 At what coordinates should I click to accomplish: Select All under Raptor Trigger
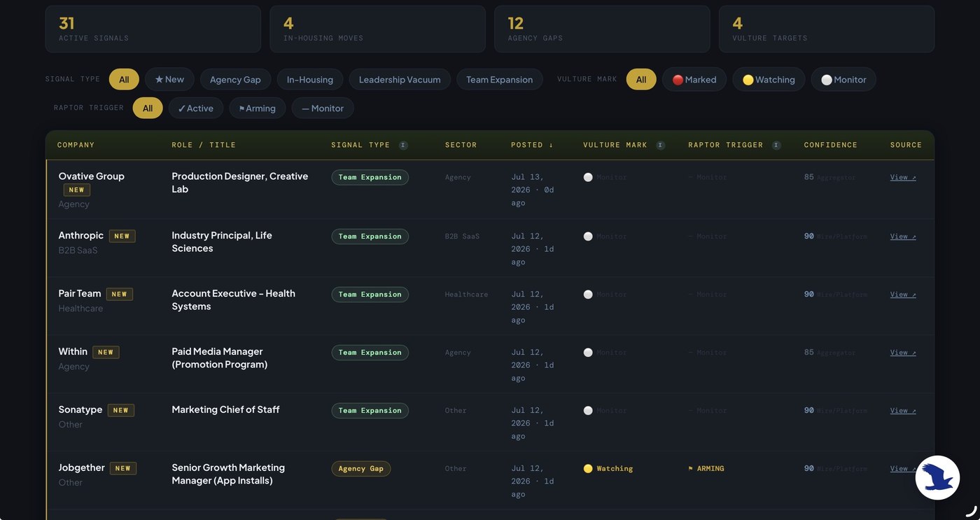148,108
